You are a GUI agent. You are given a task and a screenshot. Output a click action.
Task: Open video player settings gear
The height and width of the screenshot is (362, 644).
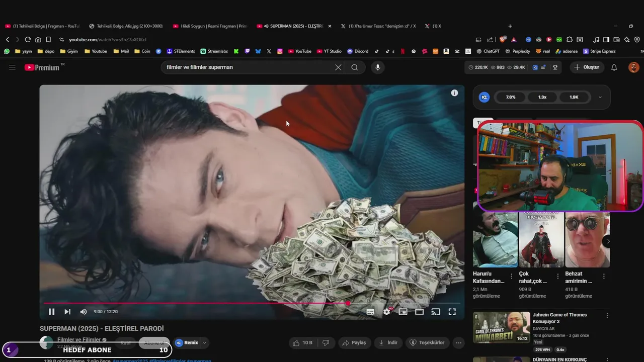click(x=386, y=312)
